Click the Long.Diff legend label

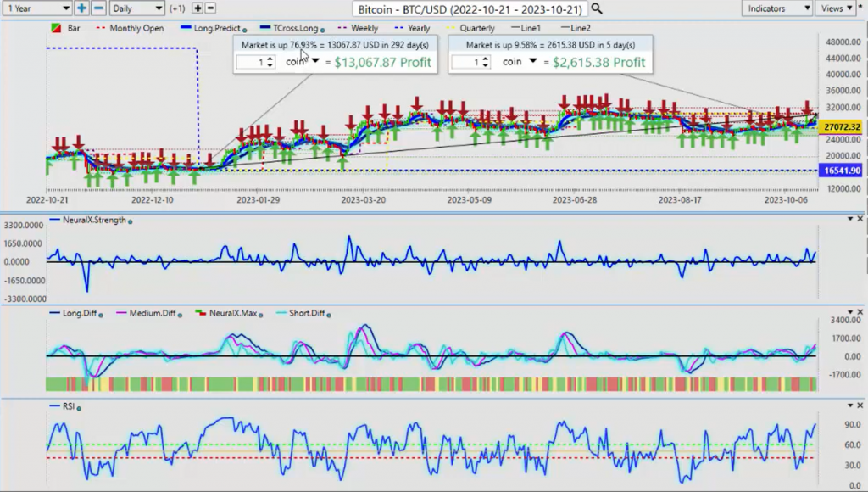click(80, 313)
